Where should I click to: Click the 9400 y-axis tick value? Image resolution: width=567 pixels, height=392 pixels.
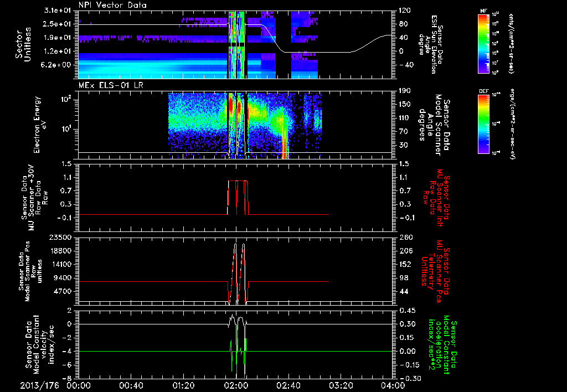(x=63, y=278)
